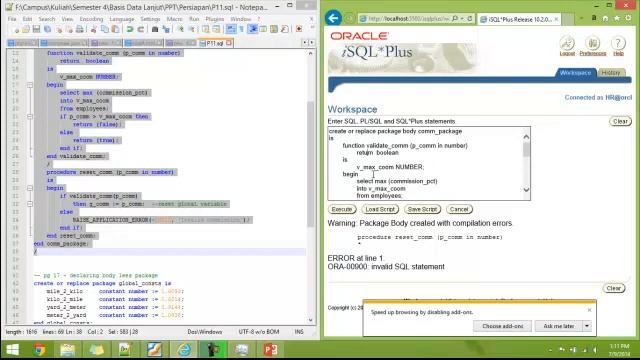Create a new file in Notepad++ toolbar
Viewport: 640px width, 360px height.
pos(16,29)
